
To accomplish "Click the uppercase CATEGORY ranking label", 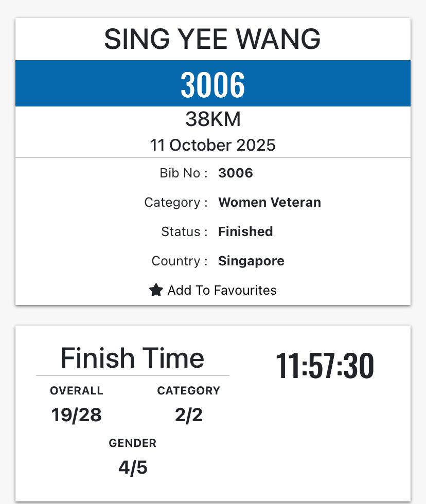I will pyautogui.click(x=188, y=391).
